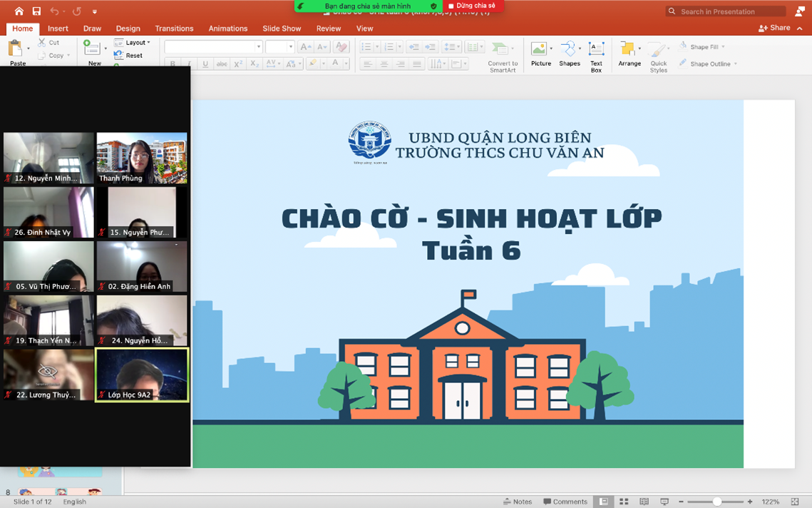Open the Transitions tab
The height and width of the screenshot is (508, 812).
(174, 29)
